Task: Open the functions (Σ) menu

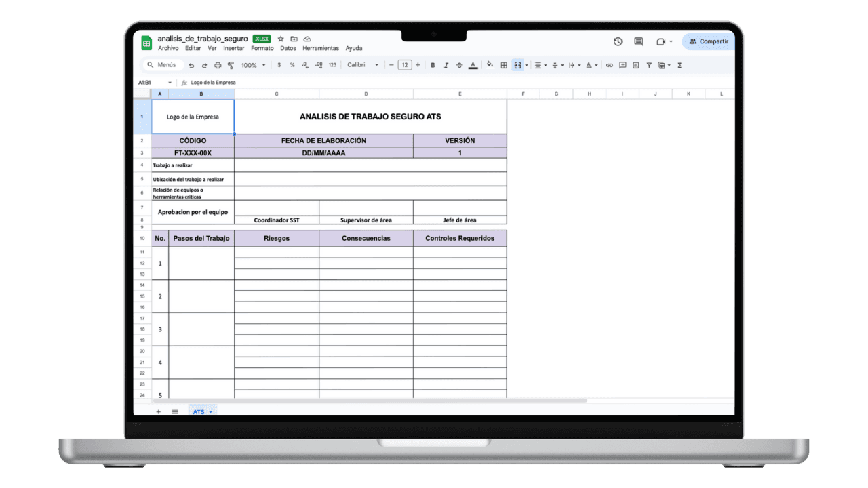Action: (x=679, y=65)
